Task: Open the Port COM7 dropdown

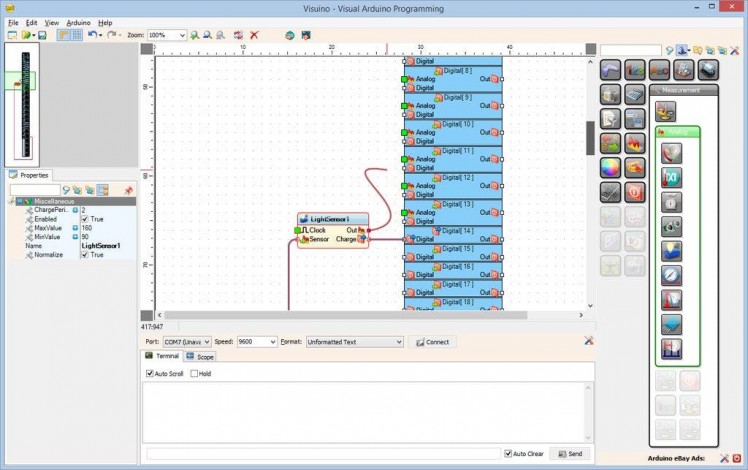Action: (187, 342)
